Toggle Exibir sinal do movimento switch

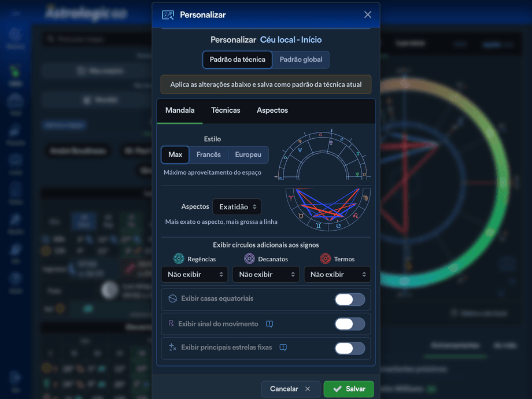350,324
